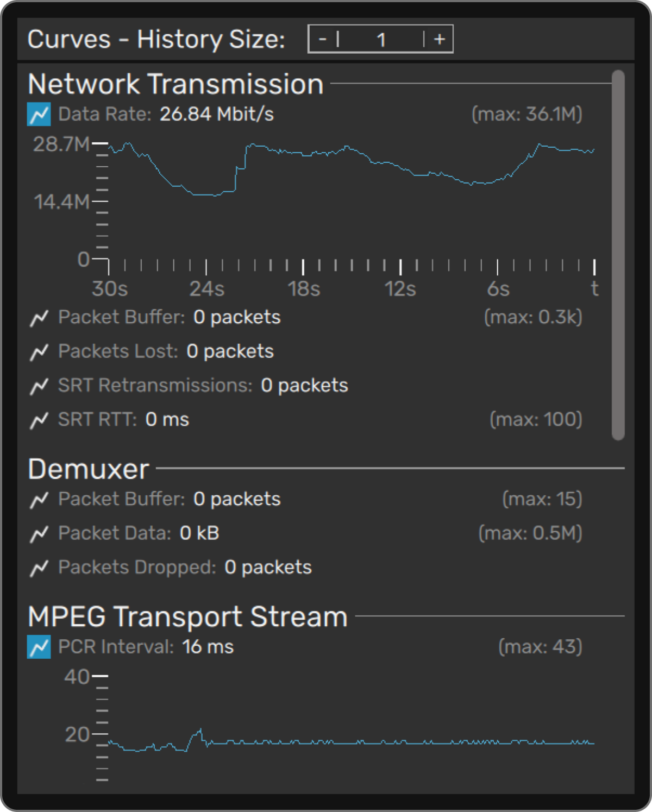Enable the SRT RTT curve
The image size is (652, 812).
(39, 419)
